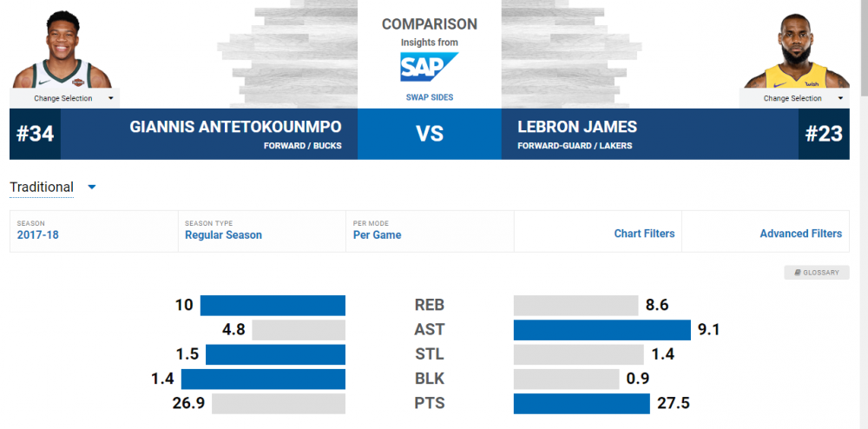
Task: Click LeBron's blue PTS bar
Action: pyautogui.click(x=582, y=404)
